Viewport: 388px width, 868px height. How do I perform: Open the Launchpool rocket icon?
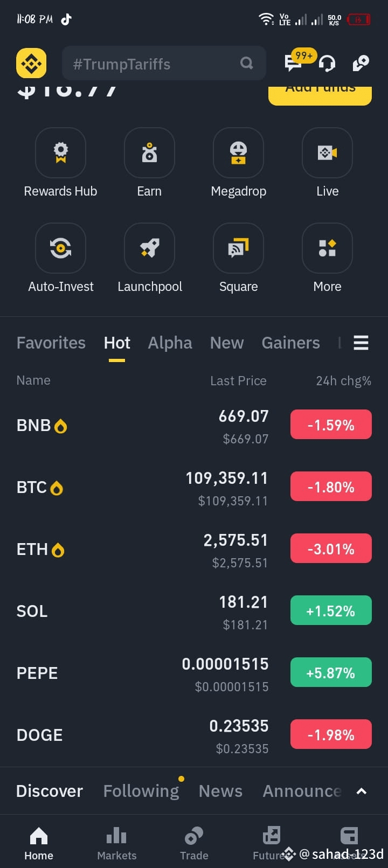tap(149, 248)
